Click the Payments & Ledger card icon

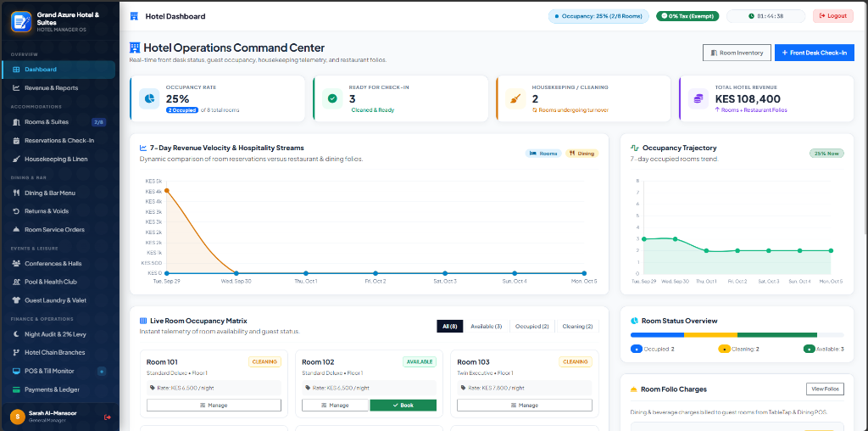(x=16, y=389)
